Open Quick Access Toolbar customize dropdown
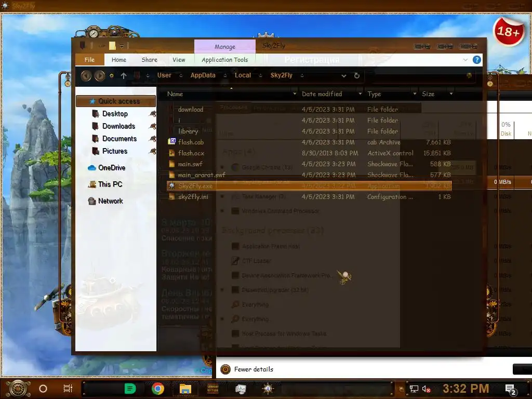Image resolution: width=532 pixels, height=399 pixels. point(122,46)
